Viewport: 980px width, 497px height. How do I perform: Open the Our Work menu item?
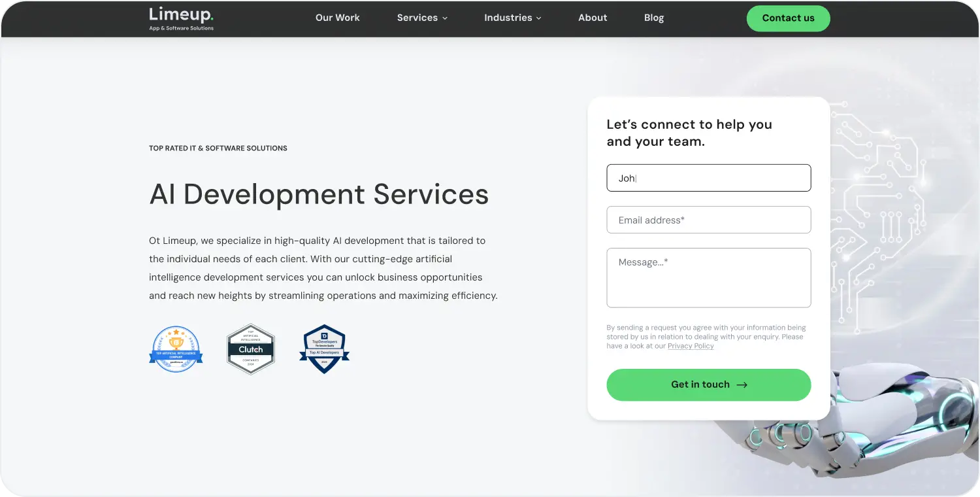pos(337,18)
